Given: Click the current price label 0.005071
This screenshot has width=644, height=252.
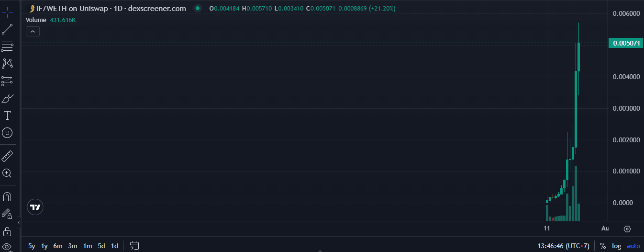Looking at the screenshot, I should point(625,43).
